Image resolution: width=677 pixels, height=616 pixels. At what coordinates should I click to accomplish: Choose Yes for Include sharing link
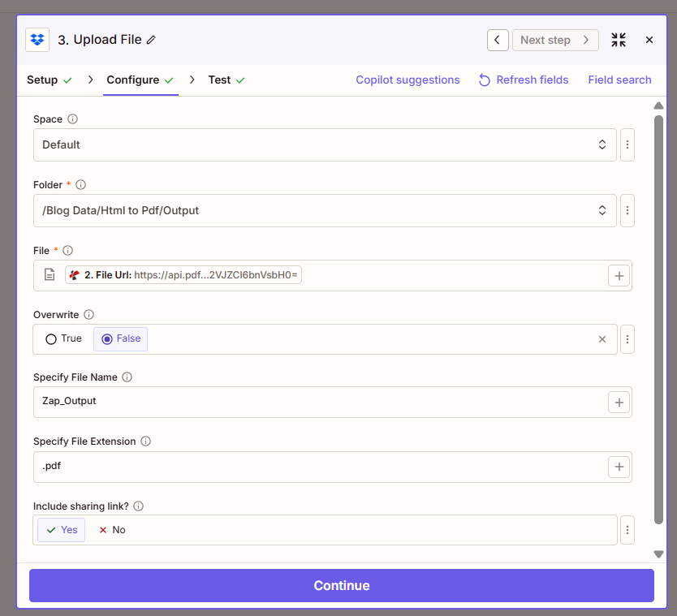click(62, 530)
